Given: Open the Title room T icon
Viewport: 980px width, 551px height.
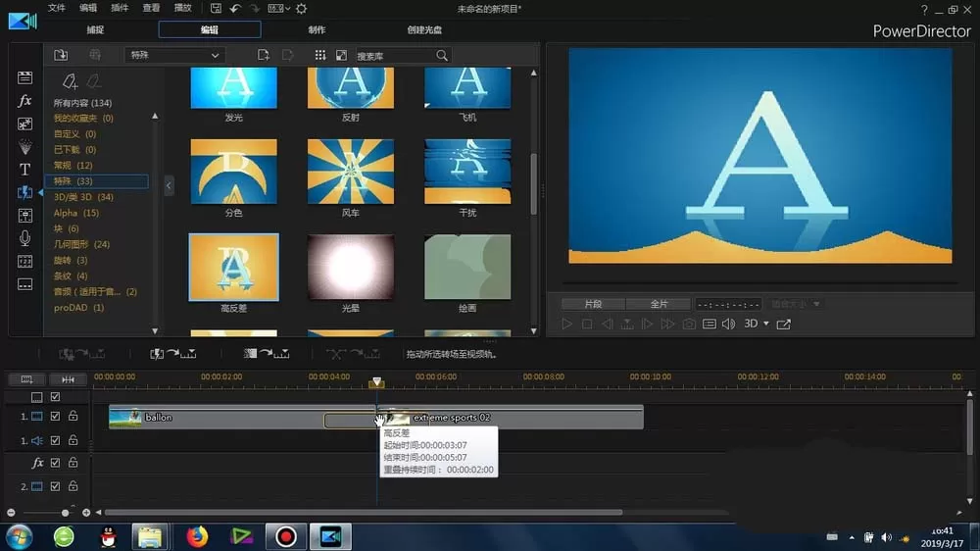Looking at the screenshot, I should pos(24,170).
